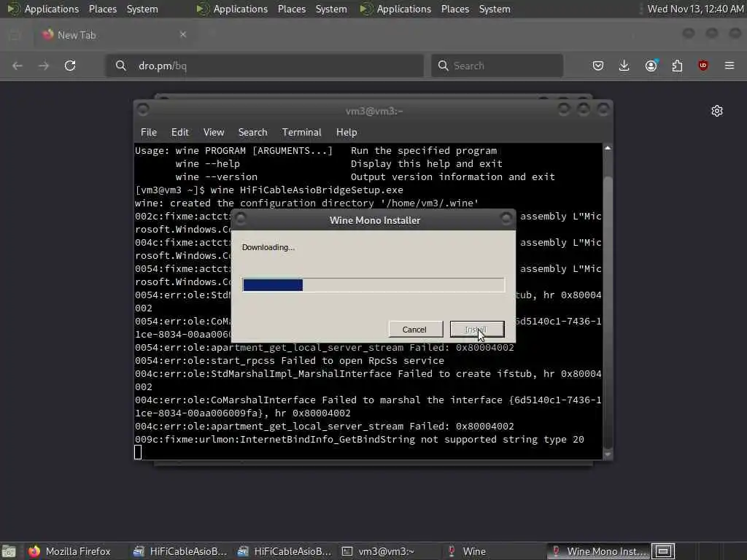Click the terminal window menu button at top-left
Screen dimensions: 747x560
click(142, 109)
